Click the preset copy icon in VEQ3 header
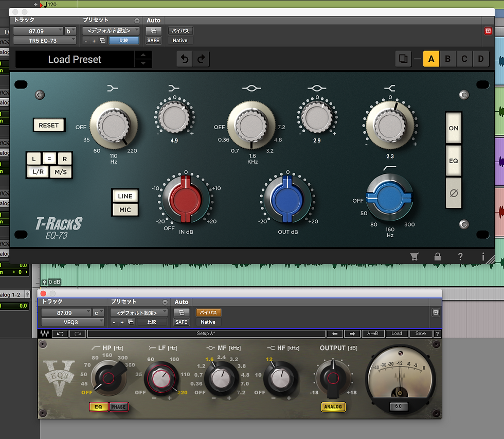 click(x=131, y=322)
